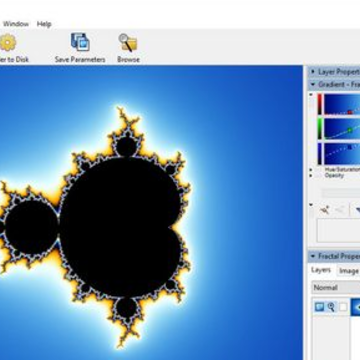Click the Save Parameters toolbar icon

[x=80, y=42]
